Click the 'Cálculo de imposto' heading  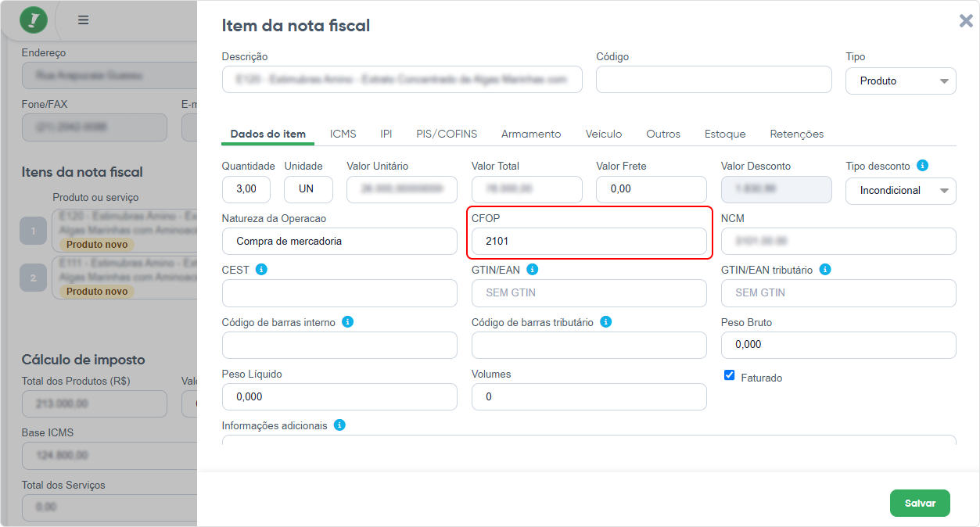[83, 360]
